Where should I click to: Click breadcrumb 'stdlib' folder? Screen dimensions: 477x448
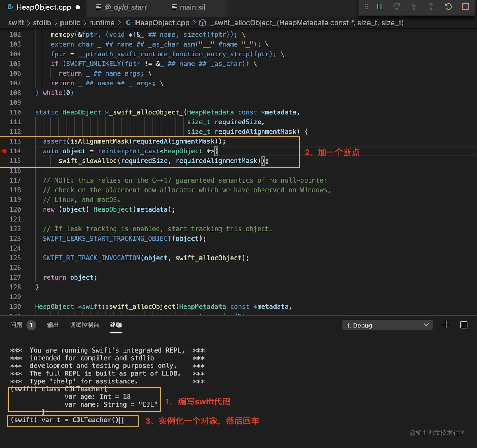[x=42, y=23]
